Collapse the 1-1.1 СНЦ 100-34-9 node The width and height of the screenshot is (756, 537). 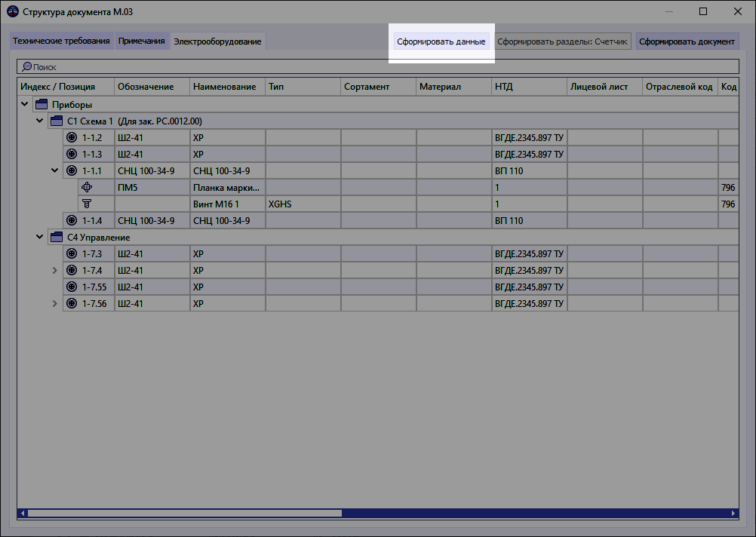click(x=54, y=170)
